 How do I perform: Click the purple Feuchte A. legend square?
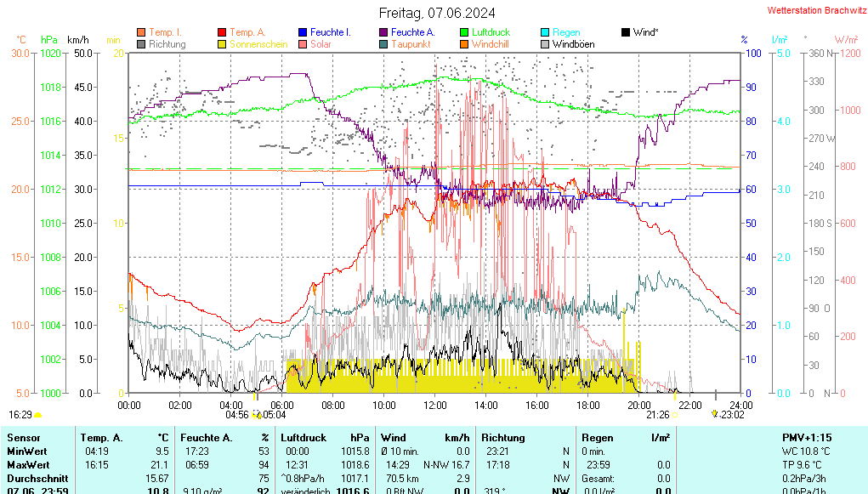[384, 32]
